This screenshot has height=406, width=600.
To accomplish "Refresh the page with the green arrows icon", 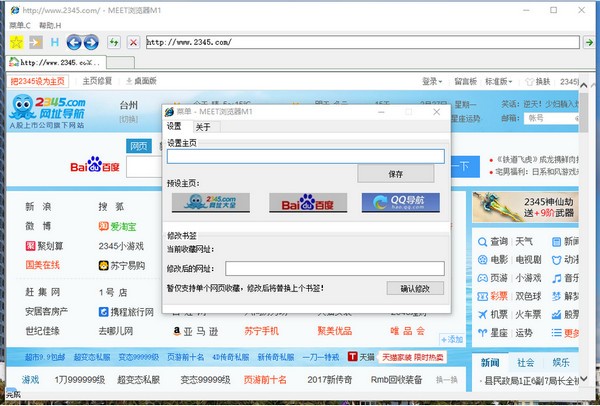I will pyautogui.click(x=114, y=42).
